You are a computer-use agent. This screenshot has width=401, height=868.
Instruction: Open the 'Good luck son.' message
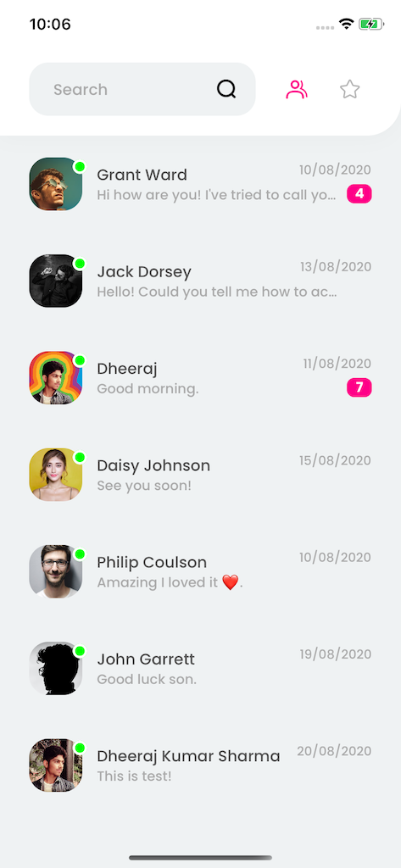pyautogui.click(x=147, y=679)
